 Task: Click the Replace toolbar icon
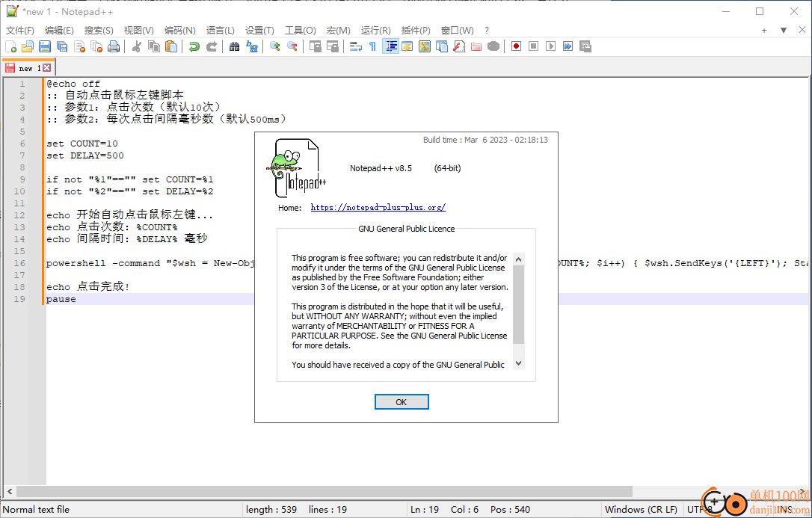pyautogui.click(x=252, y=46)
